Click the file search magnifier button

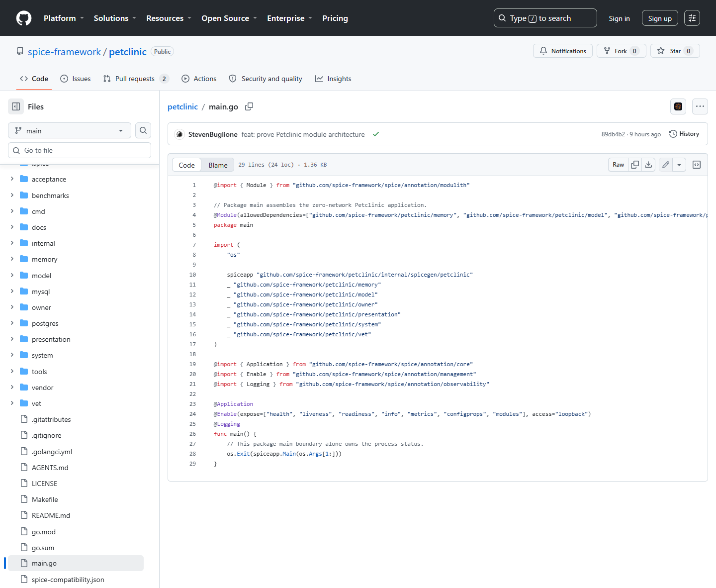pos(143,130)
